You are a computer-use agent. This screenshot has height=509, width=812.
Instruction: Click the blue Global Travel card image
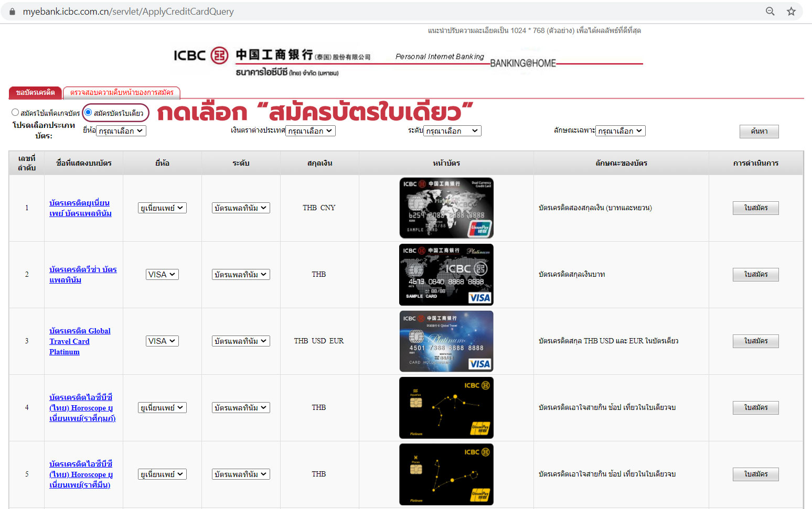click(446, 341)
